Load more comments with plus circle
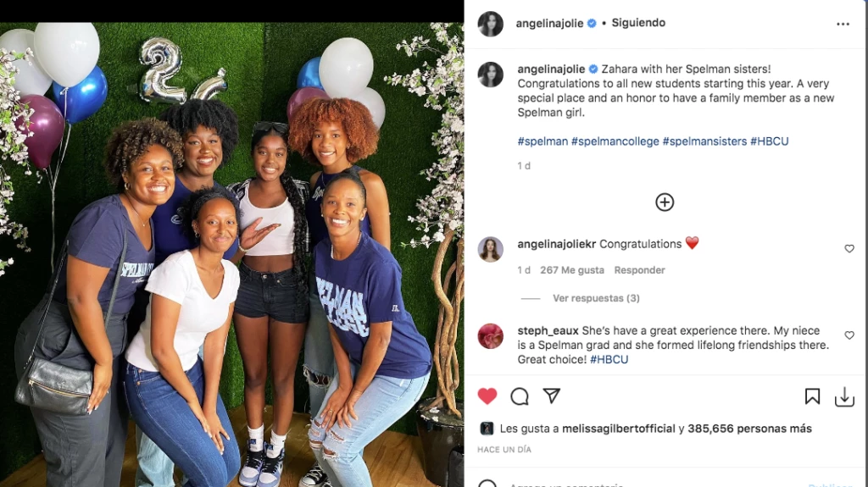 point(665,202)
